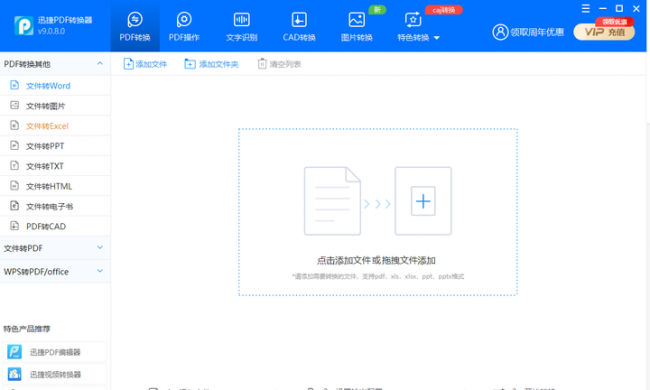Click the 特色转换 star icon

tap(413, 19)
